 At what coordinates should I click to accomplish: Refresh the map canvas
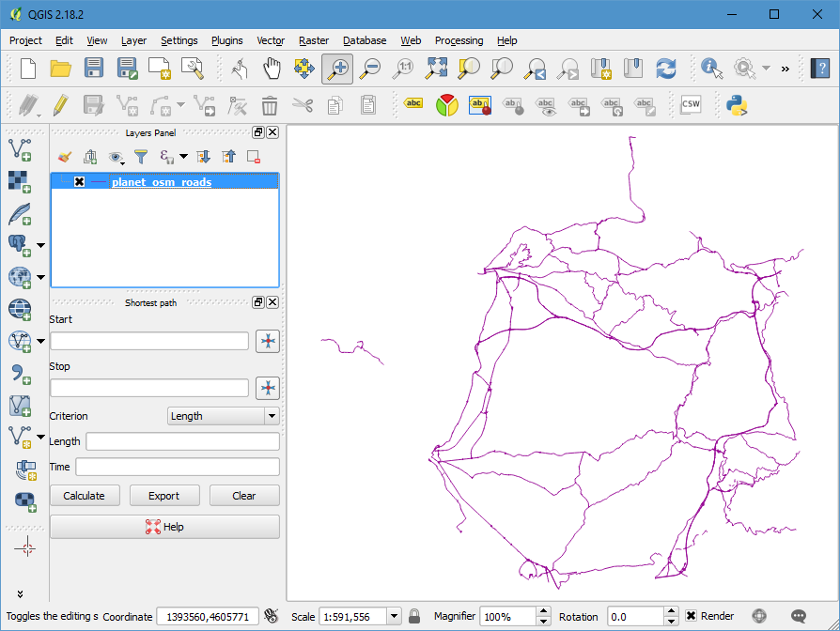click(666, 69)
